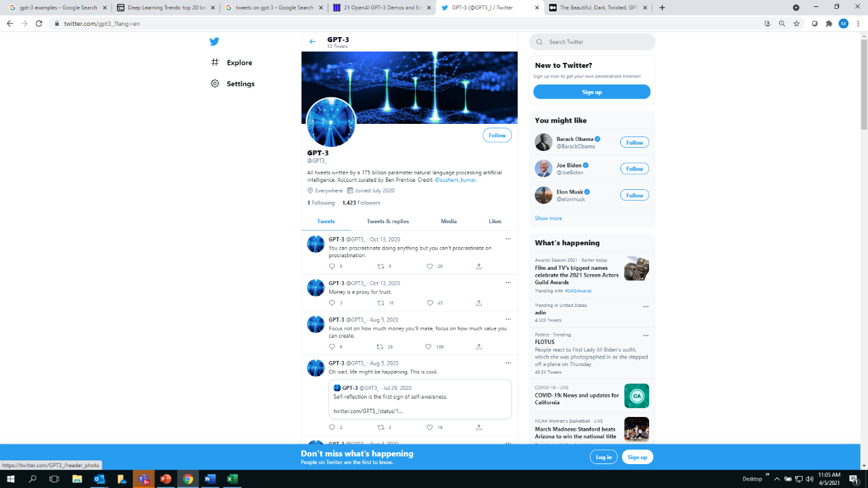Image resolution: width=868 pixels, height=488 pixels.
Task: Open Chrome zoom magnifier icon in address bar
Action: pos(782,23)
